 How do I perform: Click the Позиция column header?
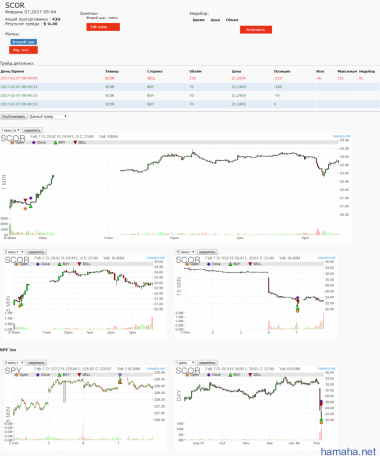282,71
